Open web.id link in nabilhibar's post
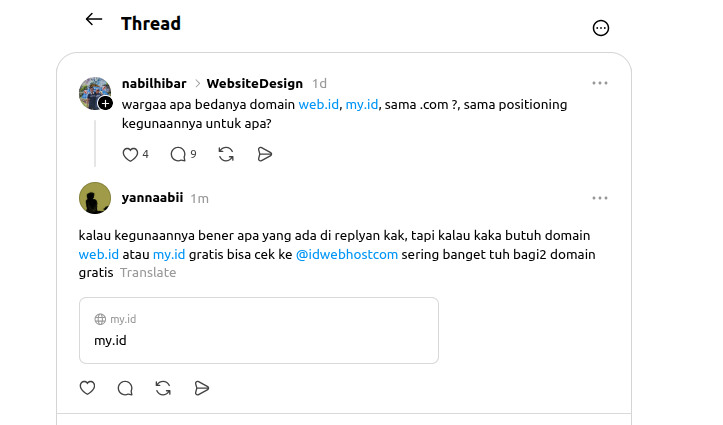 point(319,105)
